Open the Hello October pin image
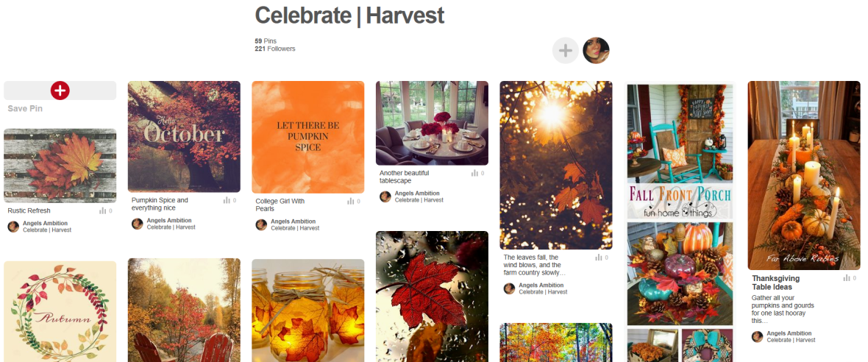This screenshot has width=868, height=362. pos(184,137)
